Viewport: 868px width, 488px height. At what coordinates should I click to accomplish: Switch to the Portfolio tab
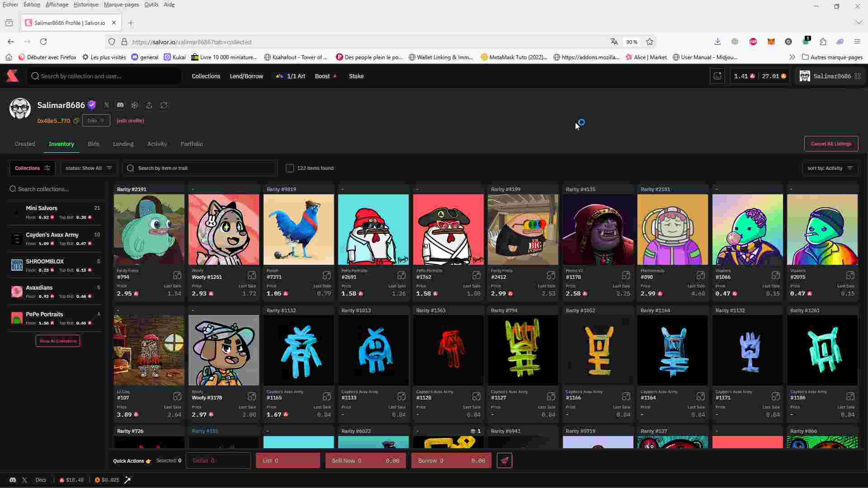(192, 144)
